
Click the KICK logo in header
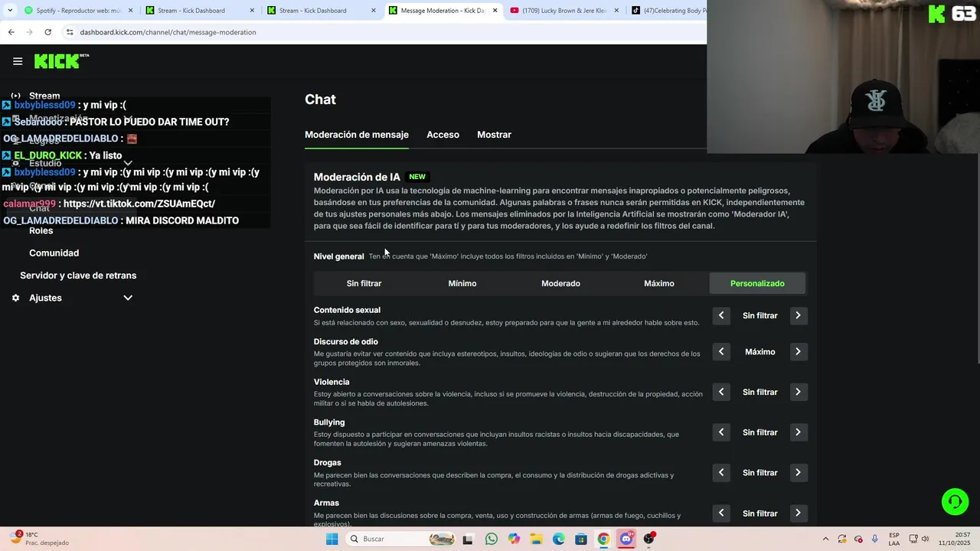pyautogui.click(x=61, y=61)
